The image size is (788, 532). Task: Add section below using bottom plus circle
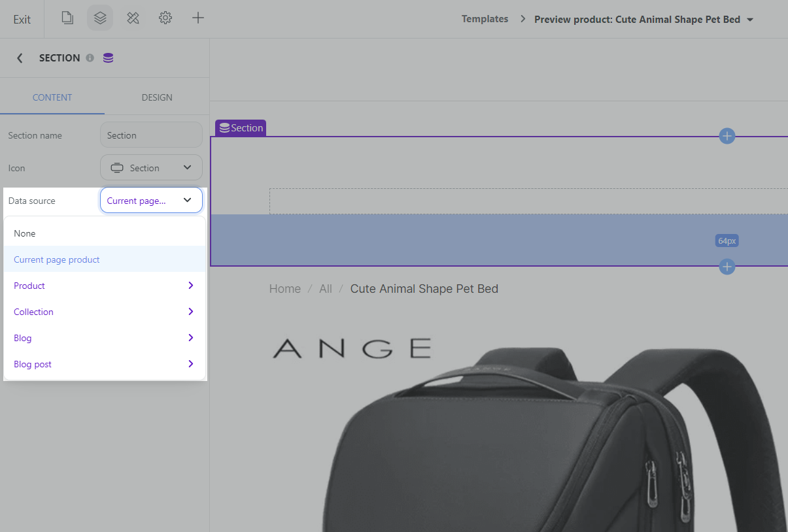point(727,267)
